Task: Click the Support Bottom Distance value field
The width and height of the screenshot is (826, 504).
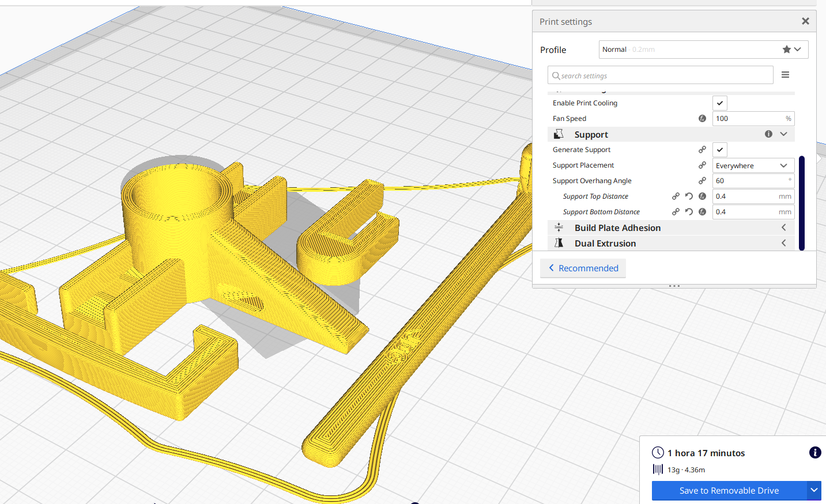Action: point(753,212)
